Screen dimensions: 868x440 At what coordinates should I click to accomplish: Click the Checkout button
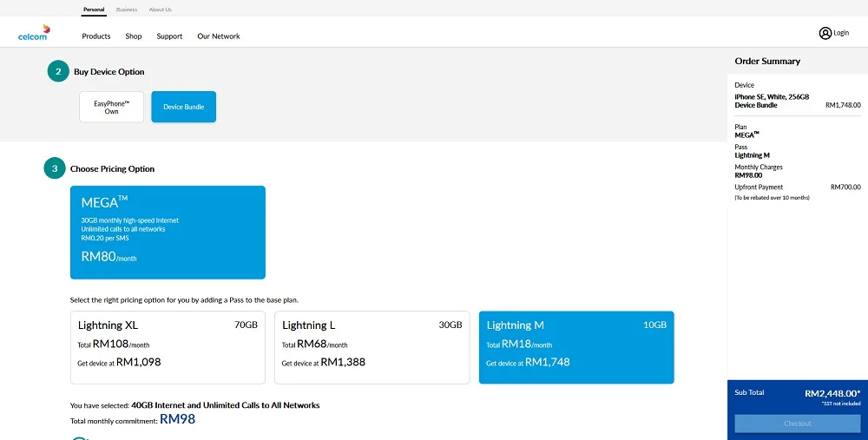[x=798, y=424]
